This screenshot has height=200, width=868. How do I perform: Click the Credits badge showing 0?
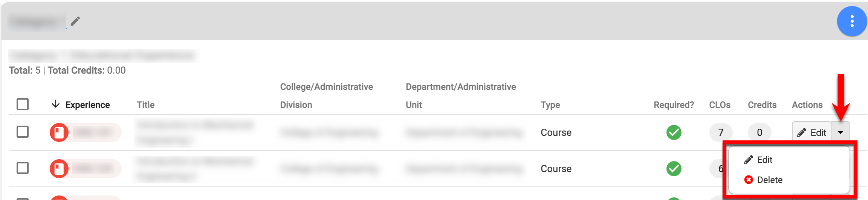click(759, 132)
